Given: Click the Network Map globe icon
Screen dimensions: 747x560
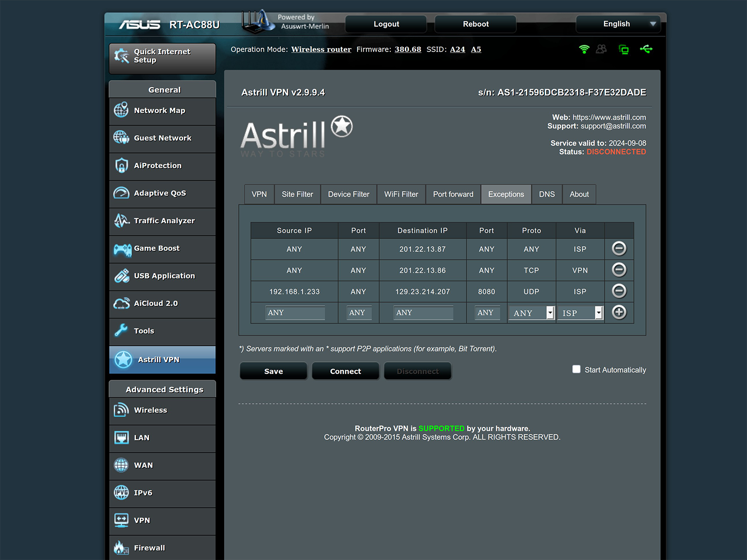Looking at the screenshot, I should 121,110.
